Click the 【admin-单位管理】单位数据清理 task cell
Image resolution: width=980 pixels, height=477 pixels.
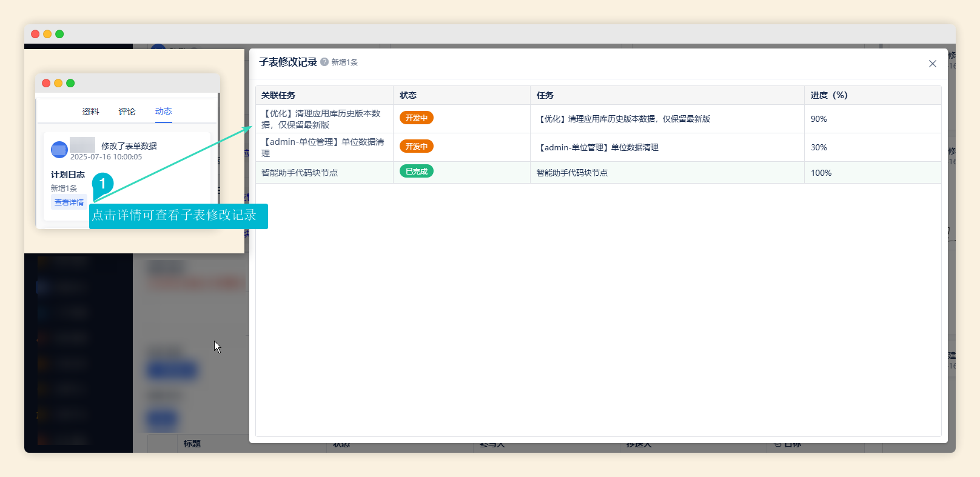(599, 147)
